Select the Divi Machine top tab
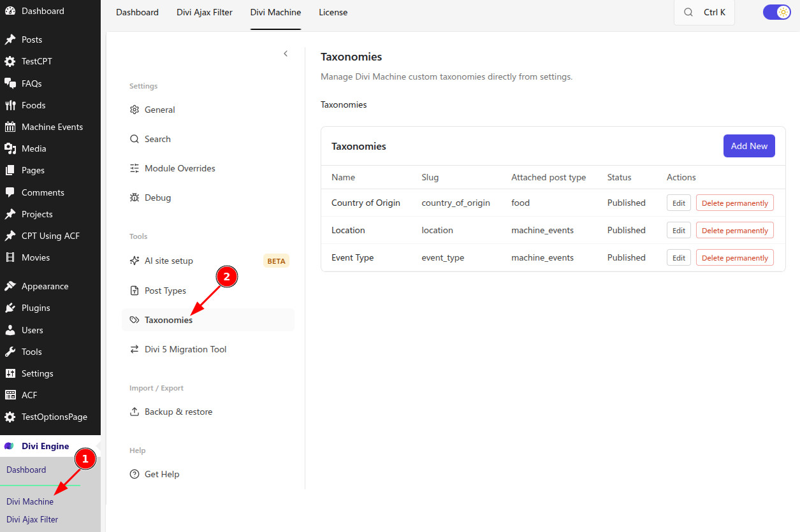This screenshot has height=532, width=800. click(x=275, y=12)
